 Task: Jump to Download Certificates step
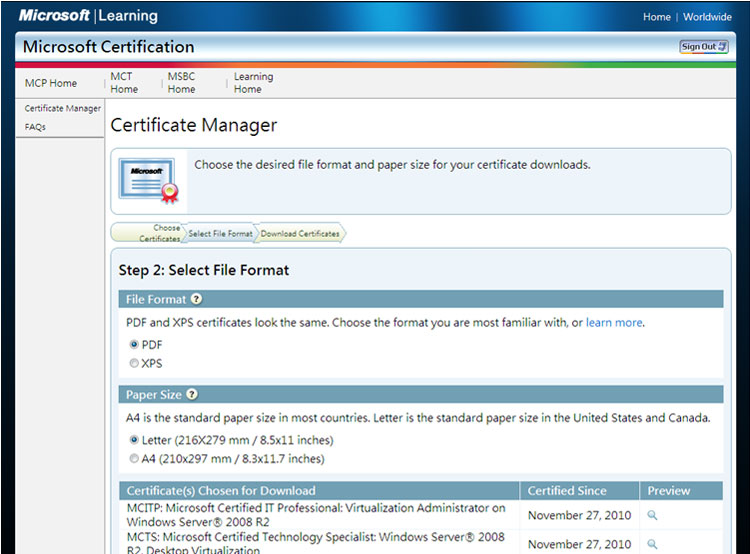pos(300,233)
